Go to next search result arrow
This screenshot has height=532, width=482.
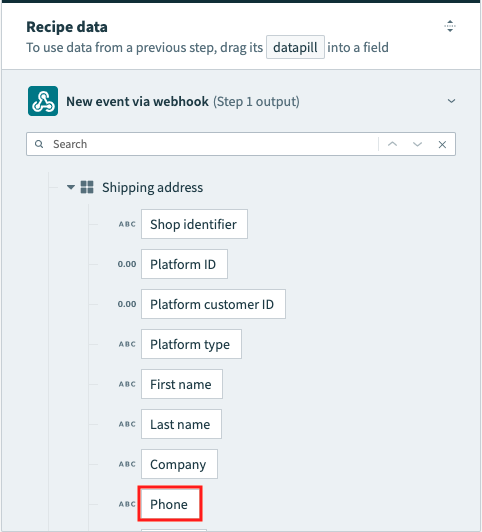click(417, 144)
